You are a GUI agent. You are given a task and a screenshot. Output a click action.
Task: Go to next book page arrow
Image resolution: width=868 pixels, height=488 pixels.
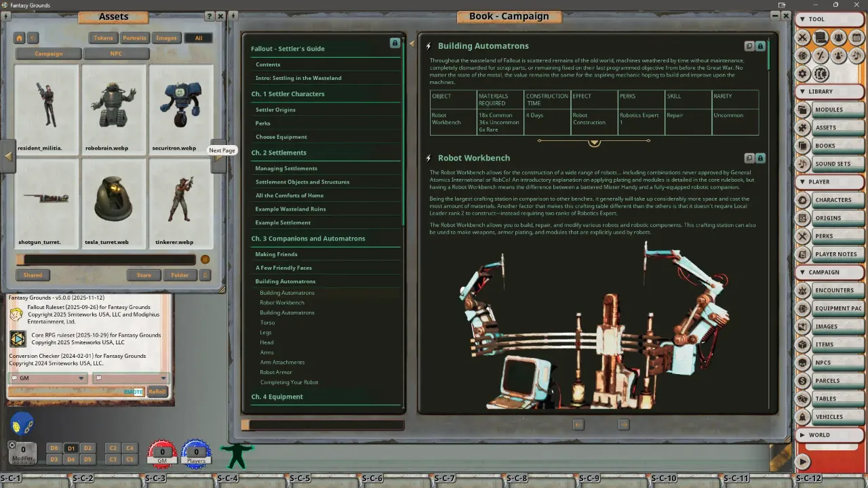click(x=624, y=424)
